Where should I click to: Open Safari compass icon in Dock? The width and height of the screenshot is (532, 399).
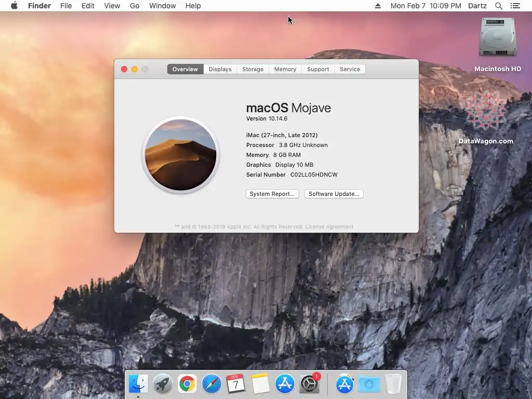coord(211,384)
